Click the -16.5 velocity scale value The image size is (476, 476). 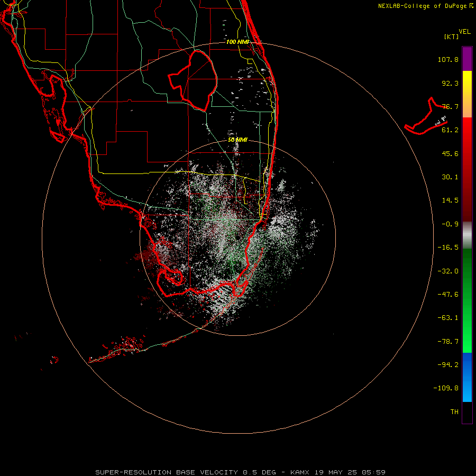coord(448,247)
